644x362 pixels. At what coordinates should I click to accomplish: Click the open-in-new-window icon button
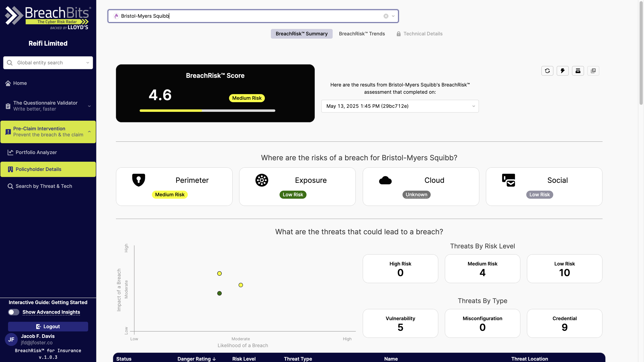593,71
